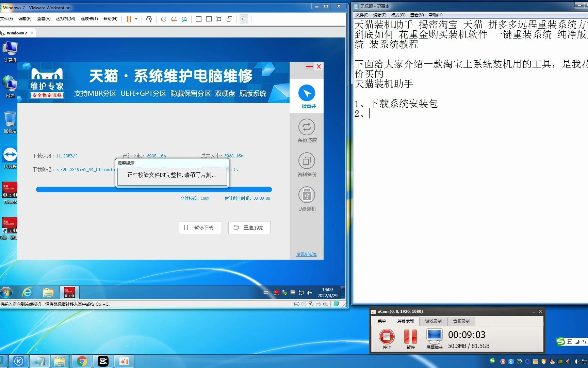Open Chrome from the host taskbar
Screen dimensions: 588x368
click(x=82, y=361)
